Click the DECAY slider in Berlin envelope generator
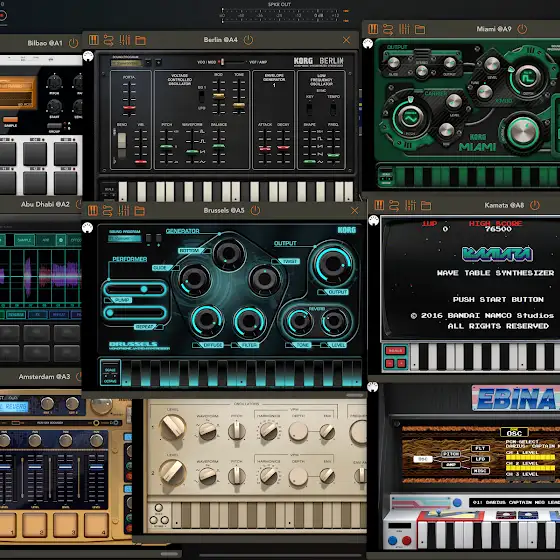The height and width of the screenshot is (560, 560). [284, 146]
